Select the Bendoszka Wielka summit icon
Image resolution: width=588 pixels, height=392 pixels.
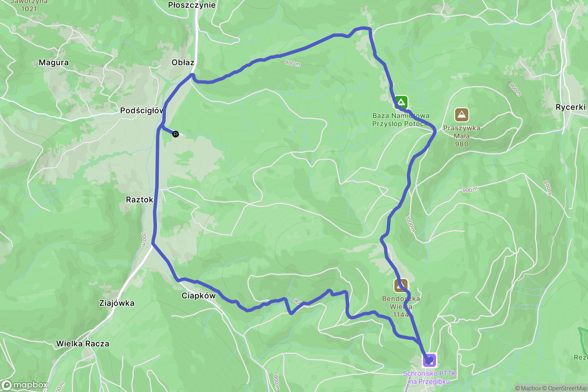(401, 286)
